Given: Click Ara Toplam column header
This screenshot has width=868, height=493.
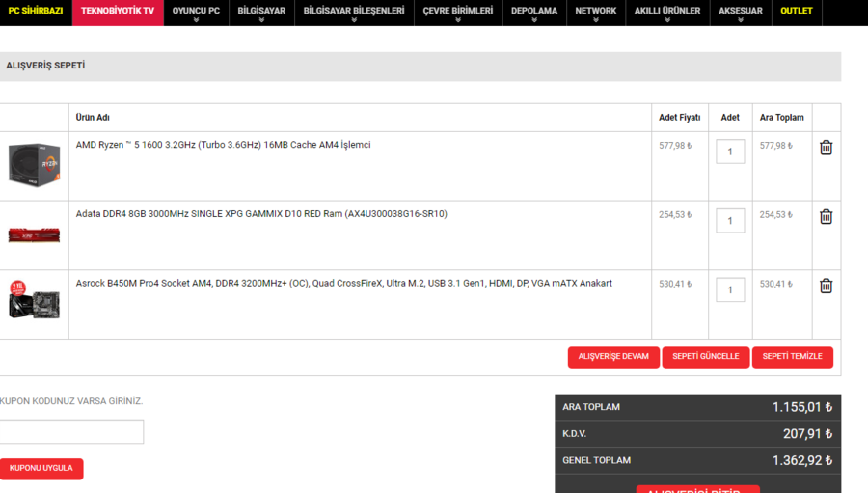Looking at the screenshot, I should 781,118.
